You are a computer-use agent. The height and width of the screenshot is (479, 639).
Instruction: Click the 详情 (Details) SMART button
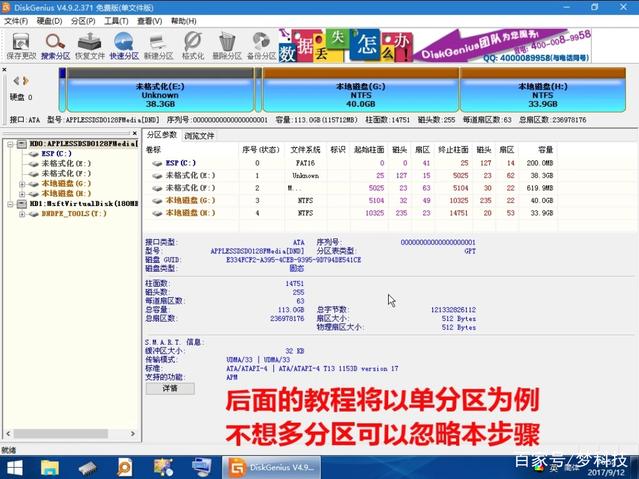[x=170, y=388]
